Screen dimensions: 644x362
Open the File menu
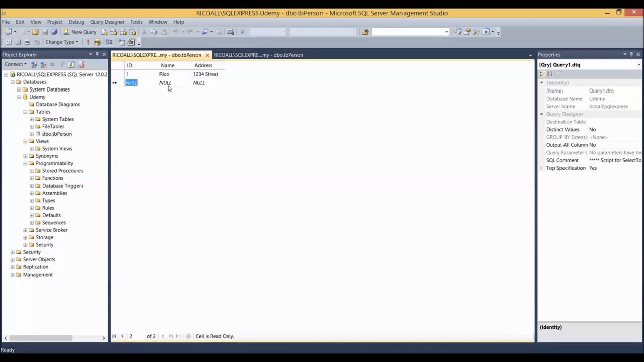[6, 22]
